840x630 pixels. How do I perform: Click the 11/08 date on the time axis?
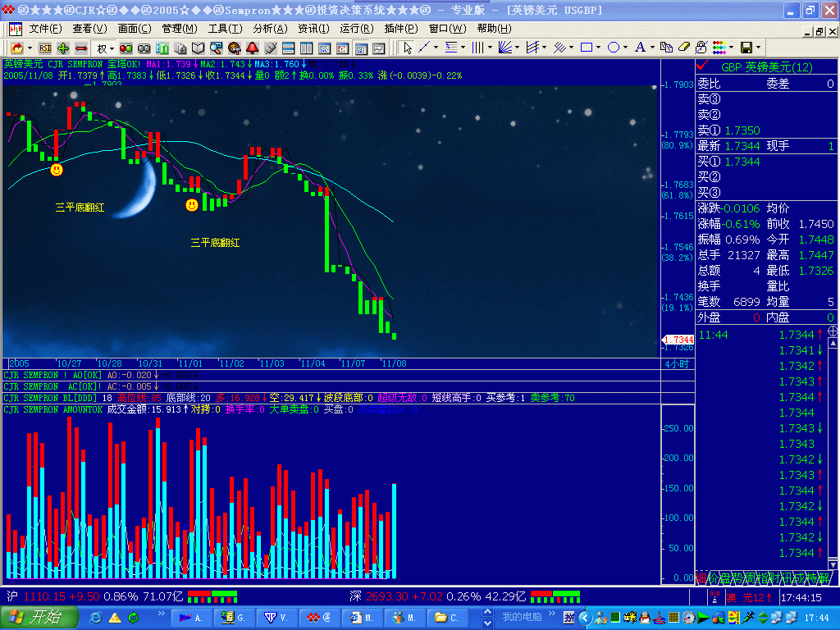pyautogui.click(x=394, y=363)
